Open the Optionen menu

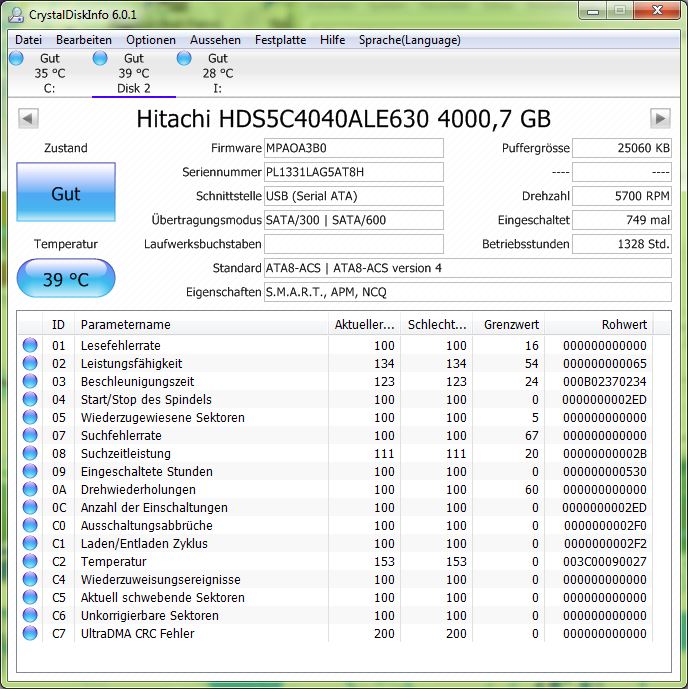tap(151, 40)
